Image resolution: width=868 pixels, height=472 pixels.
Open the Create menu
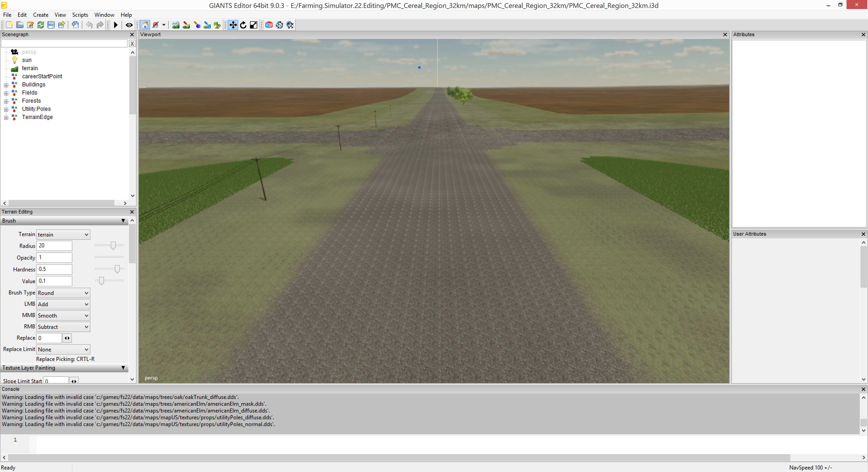(x=40, y=15)
